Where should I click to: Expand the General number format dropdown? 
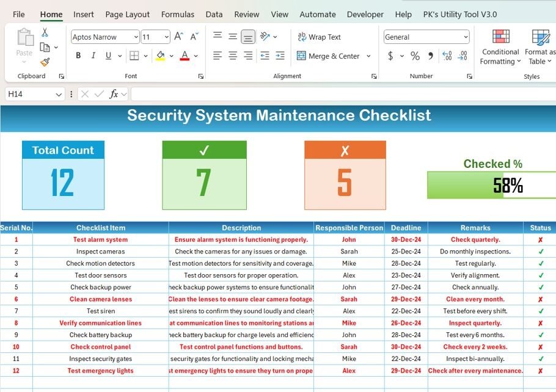(x=466, y=37)
